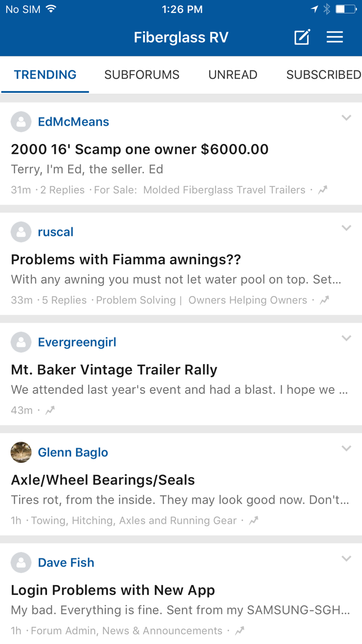Expand options on the Login Problems thread
The image size is (362, 644).
[346, 559]
